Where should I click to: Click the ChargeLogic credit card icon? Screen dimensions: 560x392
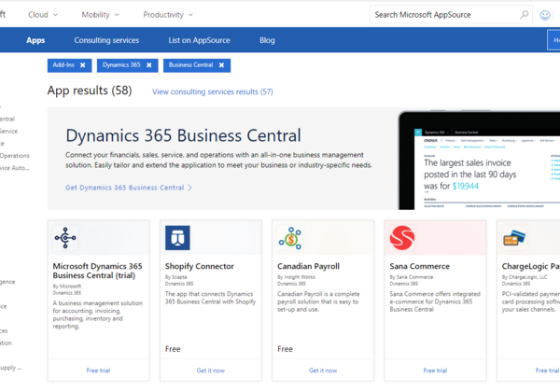514,238
